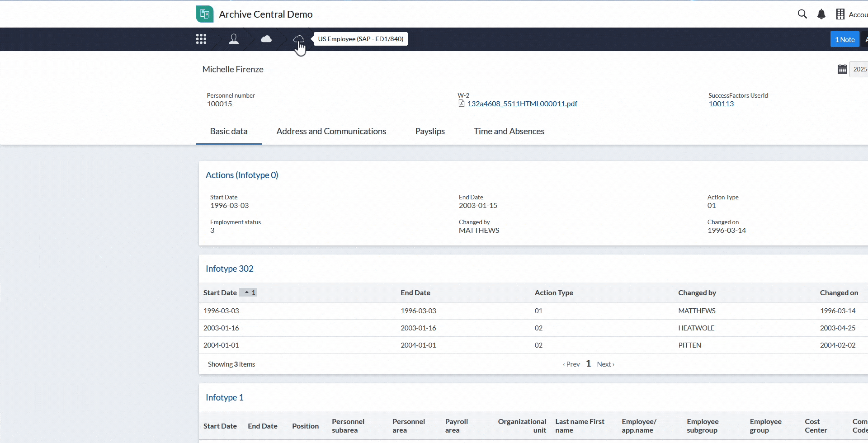This screenshot has height=443, width=868.
Task: Click the year 2025 date field
Action: 859,69
